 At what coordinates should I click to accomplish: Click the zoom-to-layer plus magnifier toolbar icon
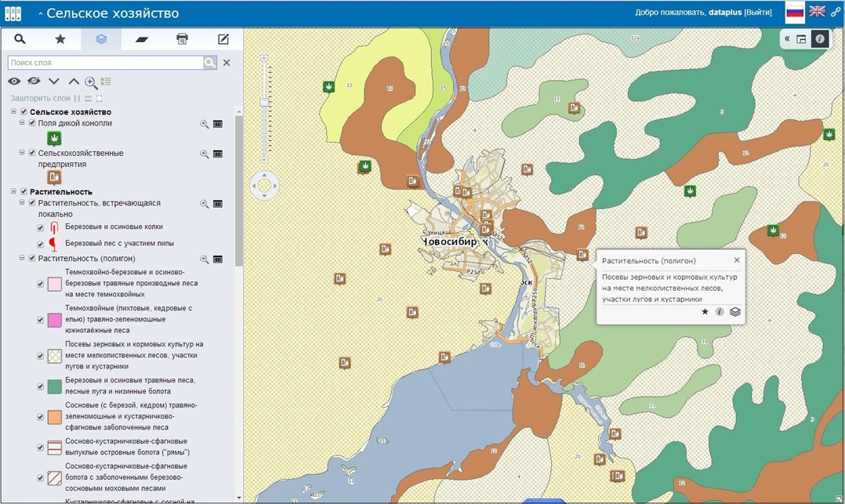pos(91,82)
